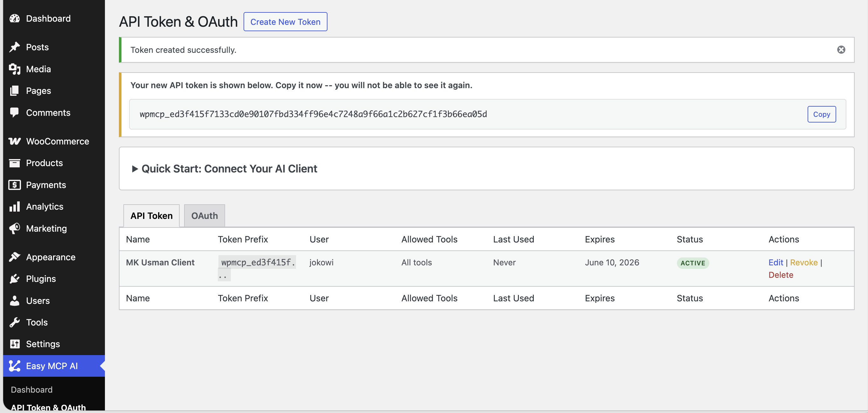Open the Media menu item label
This screenshot has width=868, height=413.
point(38,69)
